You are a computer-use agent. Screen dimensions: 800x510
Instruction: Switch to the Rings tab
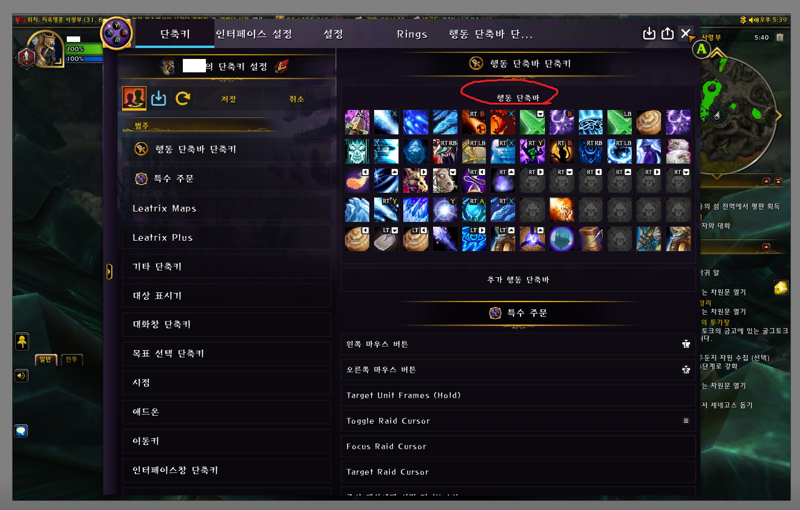click(x=412, y=34)
